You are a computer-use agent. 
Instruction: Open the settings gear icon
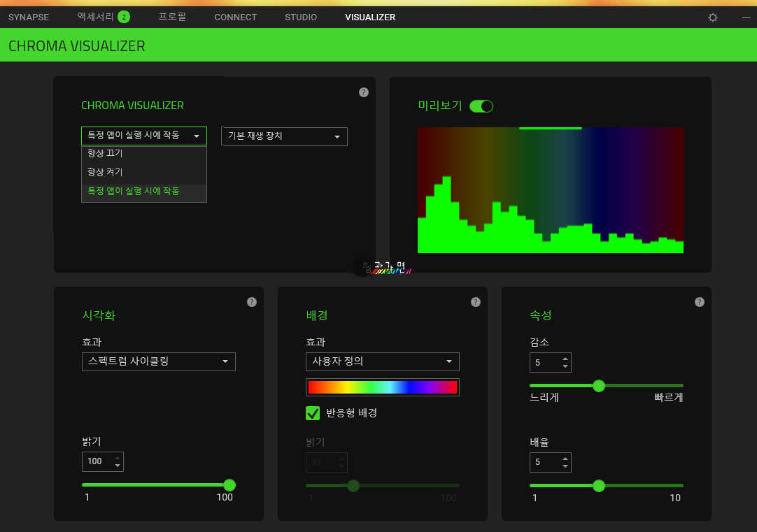pos(713,17)
